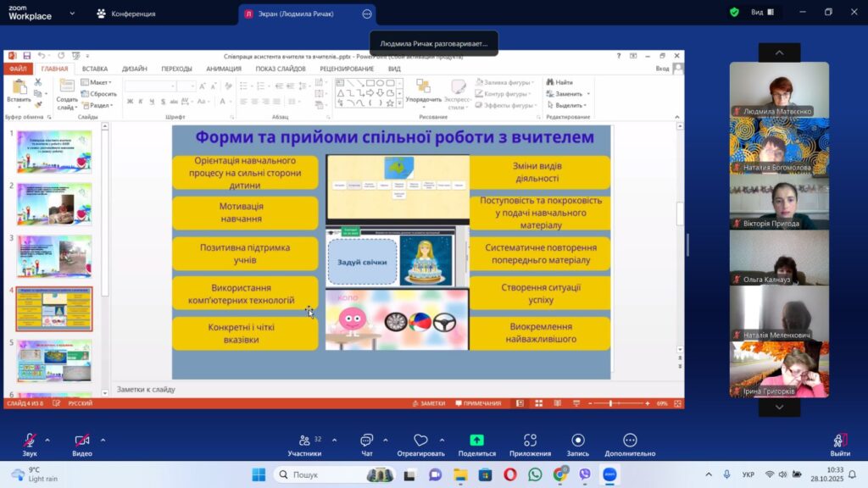Open the Zoom Workplace dropdown chevron
Image resolution: width=868 pixels, height=488 pixels.
point(71,14)
